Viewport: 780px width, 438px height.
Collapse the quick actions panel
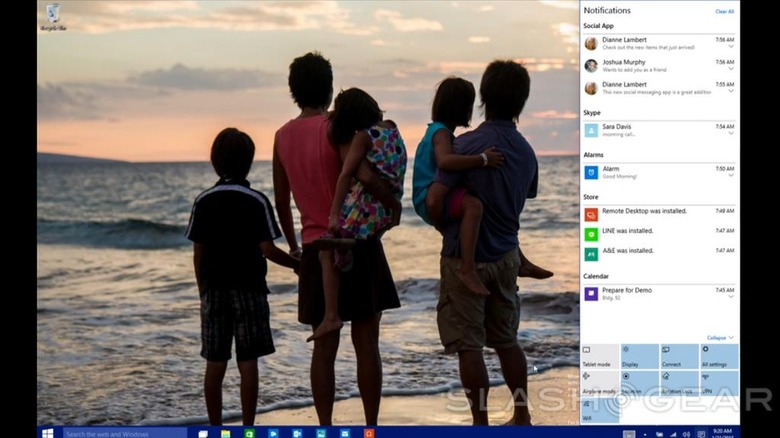tap(720, 337)
